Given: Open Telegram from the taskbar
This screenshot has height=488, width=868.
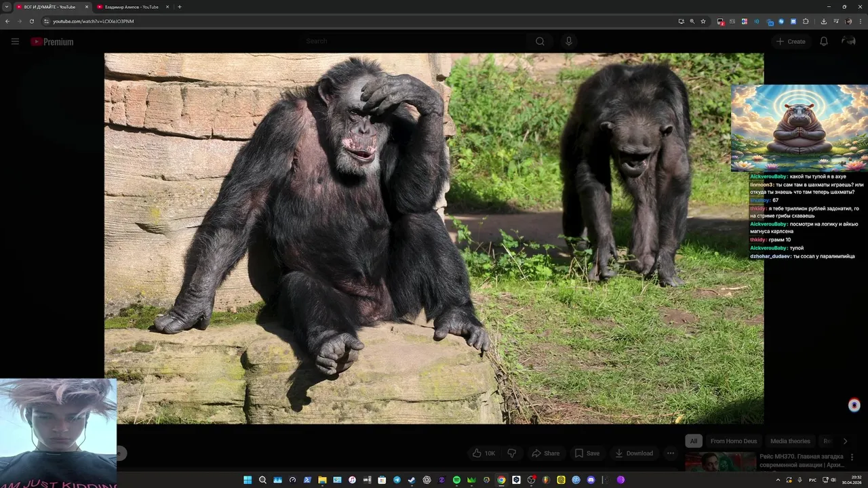Looking at the screenshot, I should click(x=397, y=480).
